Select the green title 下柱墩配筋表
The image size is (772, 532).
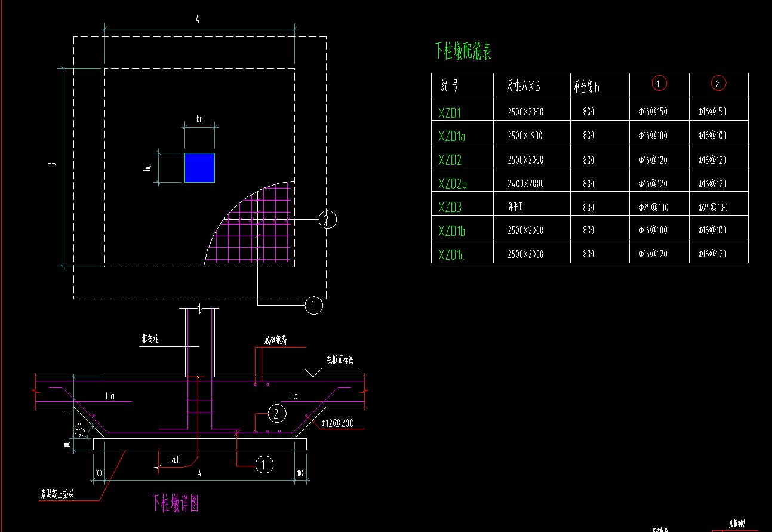tap(463, 51)
